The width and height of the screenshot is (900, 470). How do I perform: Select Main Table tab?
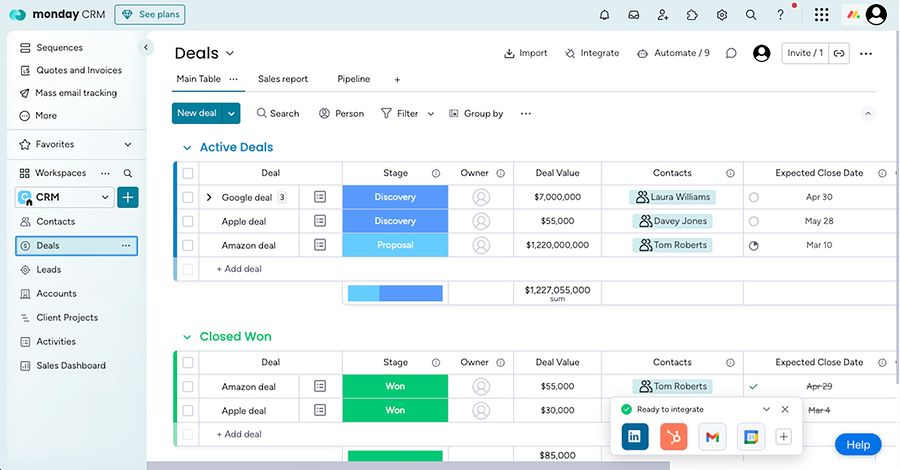tap(199, 79)
